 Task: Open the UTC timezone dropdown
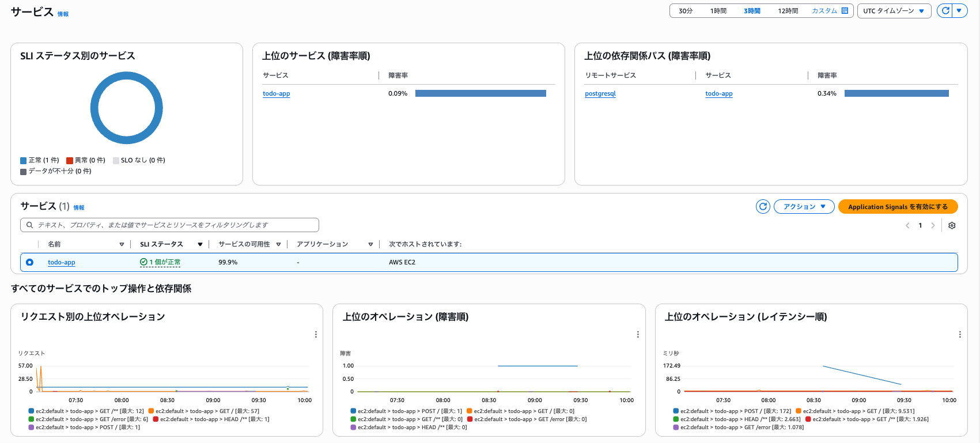(894, 11)
